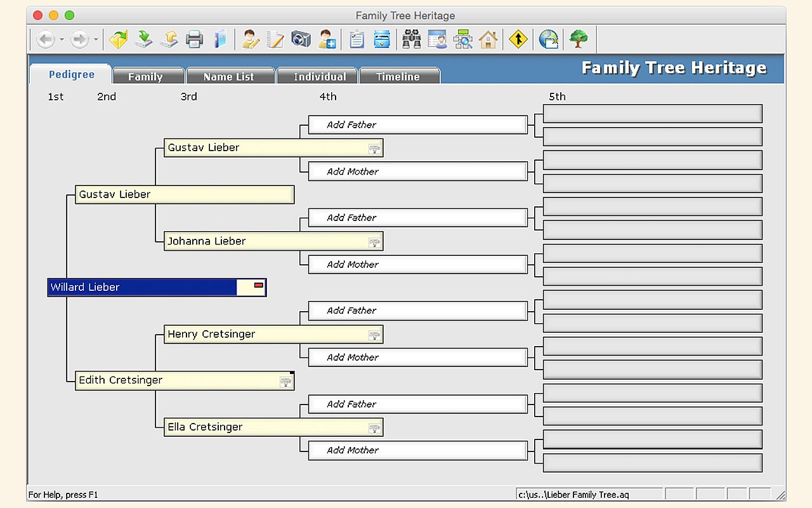Open the Timeline tab
This screenshot has height=508, width=812.
click(x=398, y=77)
